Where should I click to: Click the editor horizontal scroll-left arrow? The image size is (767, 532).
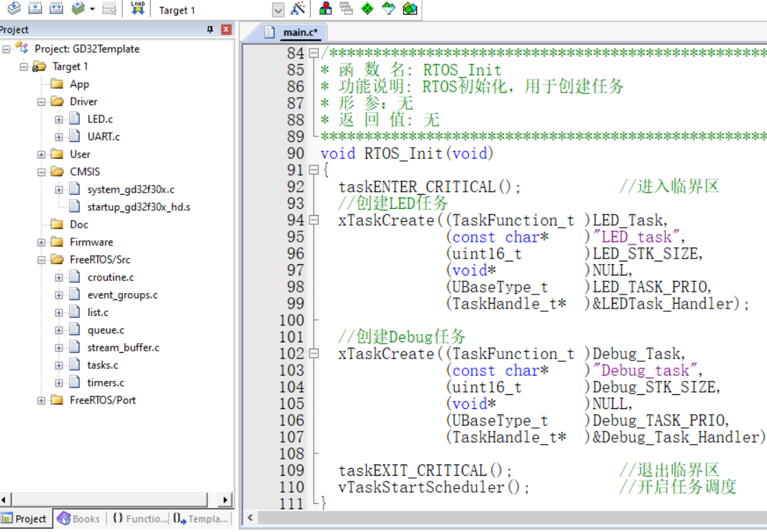tap(250, 517)
